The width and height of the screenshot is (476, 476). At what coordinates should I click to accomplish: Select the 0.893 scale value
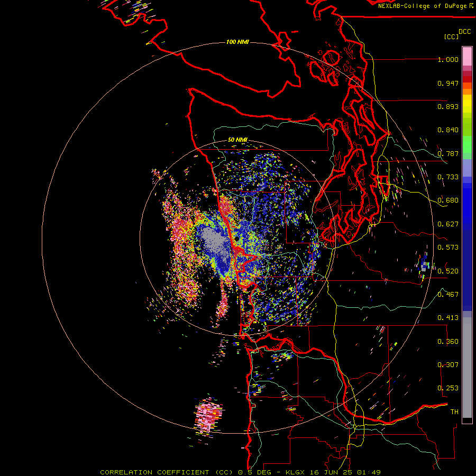pos(448,106)
